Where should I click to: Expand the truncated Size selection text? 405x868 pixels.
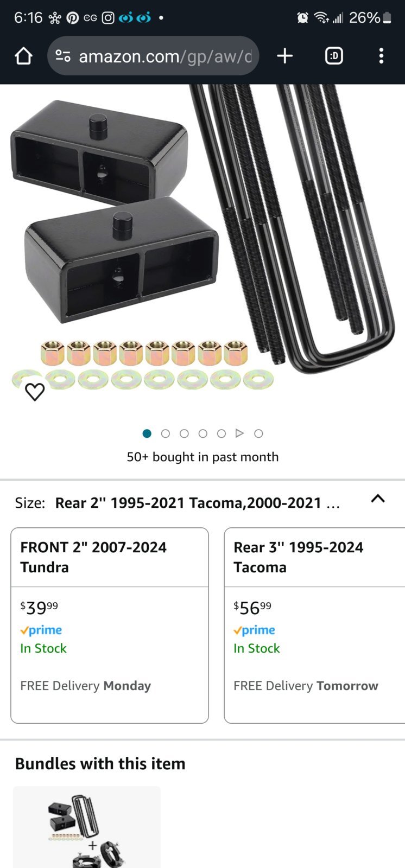pos(198,503)
